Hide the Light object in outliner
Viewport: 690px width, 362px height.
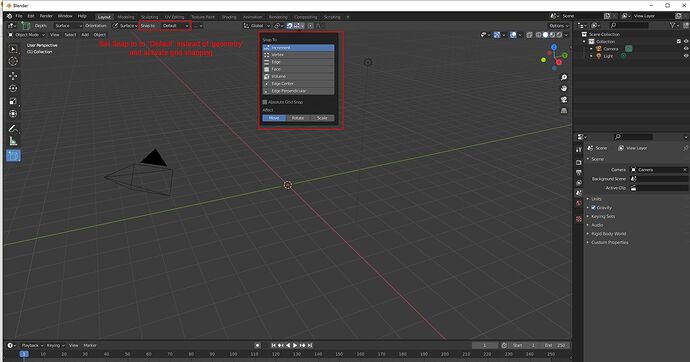pos(686,56)
